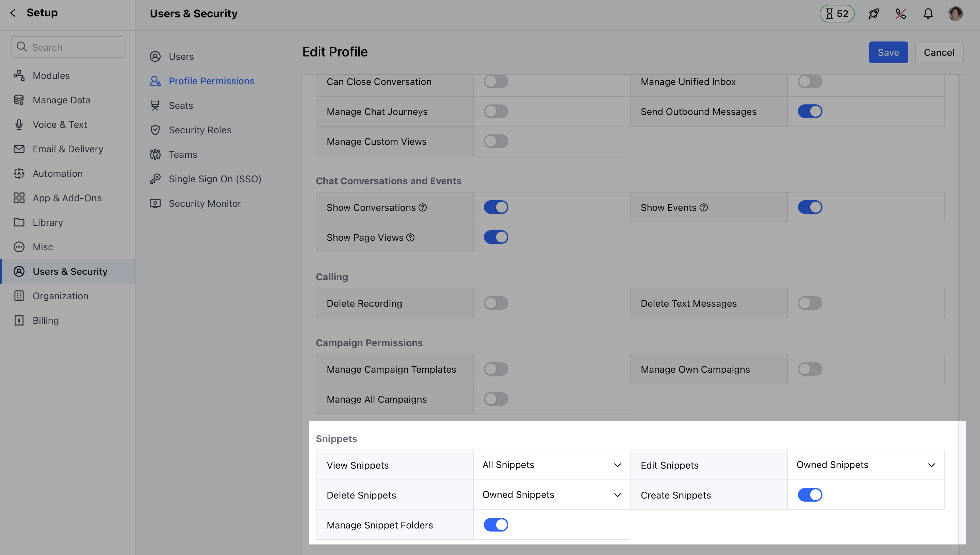Click the back arrow beside Setup
The image size is (980, 555).
coord(13,13)
